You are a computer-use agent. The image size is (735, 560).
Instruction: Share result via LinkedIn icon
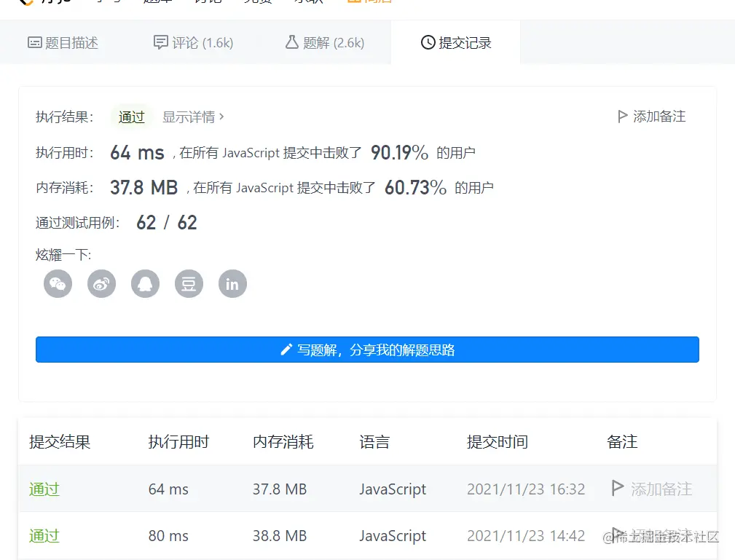pyautogui.click(x=232, y=283)
